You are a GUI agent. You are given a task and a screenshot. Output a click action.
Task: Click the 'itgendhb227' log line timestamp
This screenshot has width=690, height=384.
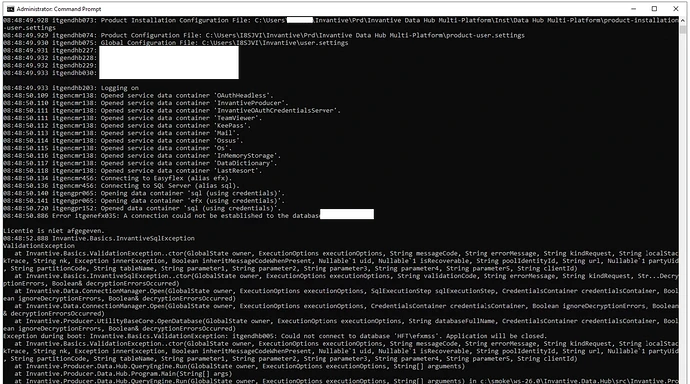(x=26, y=50)
